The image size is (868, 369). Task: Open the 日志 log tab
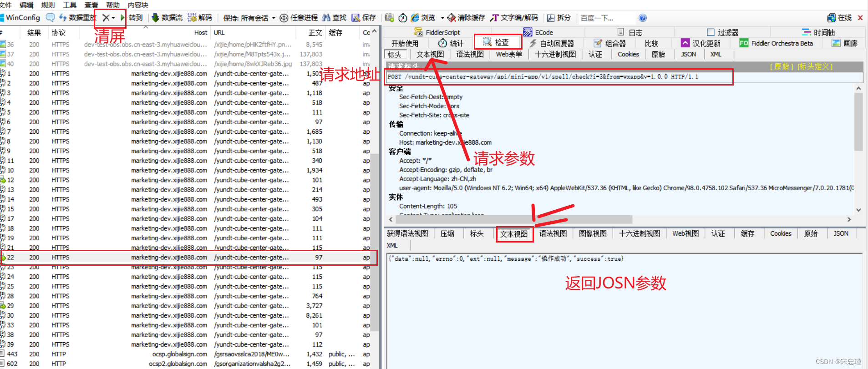tap(630, 32)
